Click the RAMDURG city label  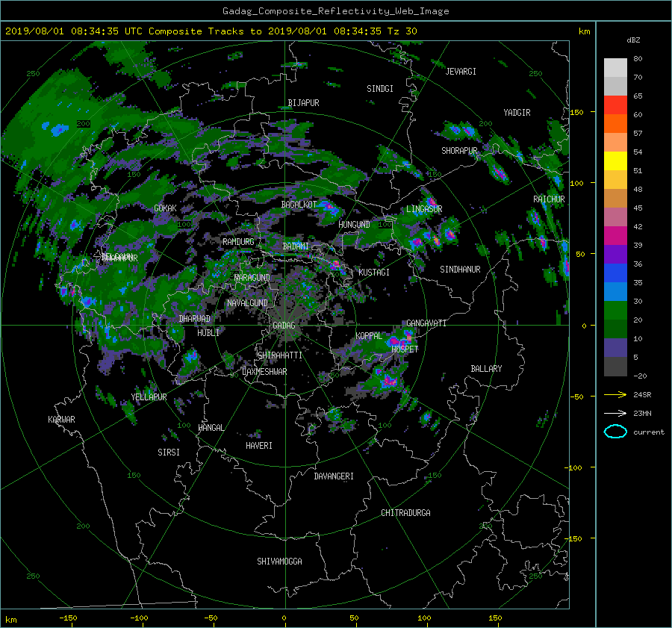click(238, 242)
